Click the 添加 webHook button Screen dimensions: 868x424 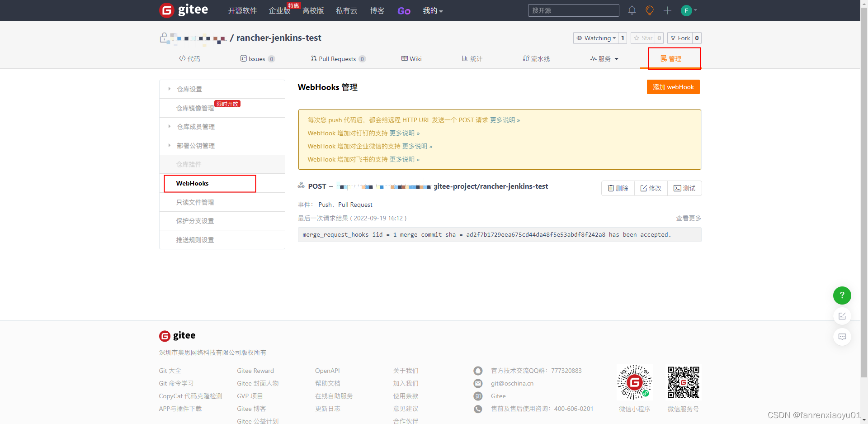pyautogui.click(x=673, y=87)
